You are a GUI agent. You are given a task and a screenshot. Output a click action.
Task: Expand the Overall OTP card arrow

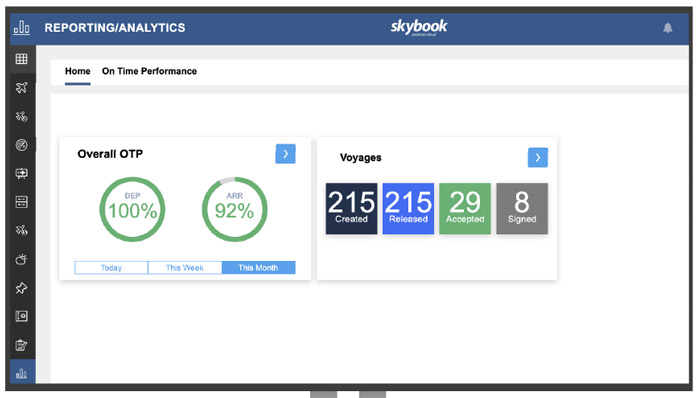(286, 154)
